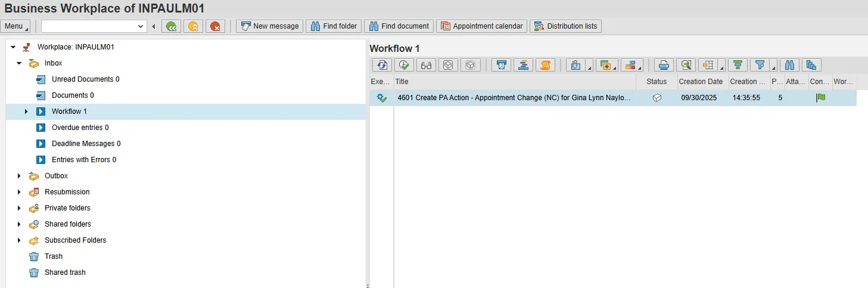Click the printer icon
The image size is (868, 288).
664,65
